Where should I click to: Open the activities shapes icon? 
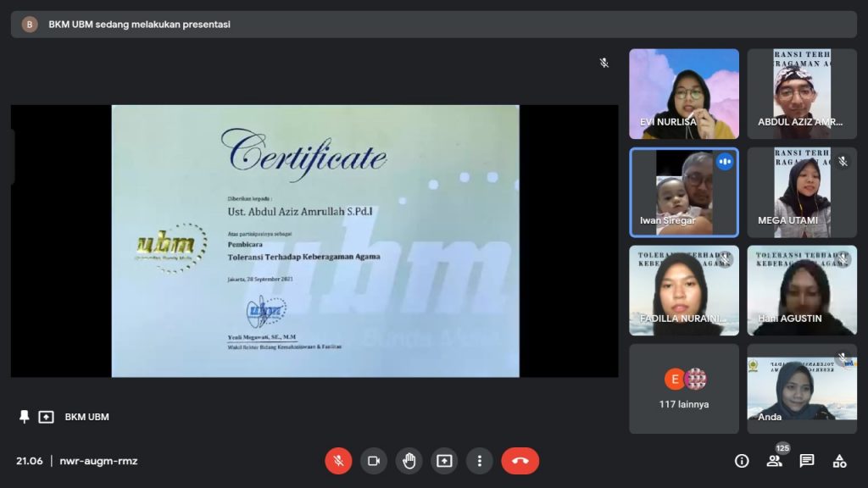point(839,461)
